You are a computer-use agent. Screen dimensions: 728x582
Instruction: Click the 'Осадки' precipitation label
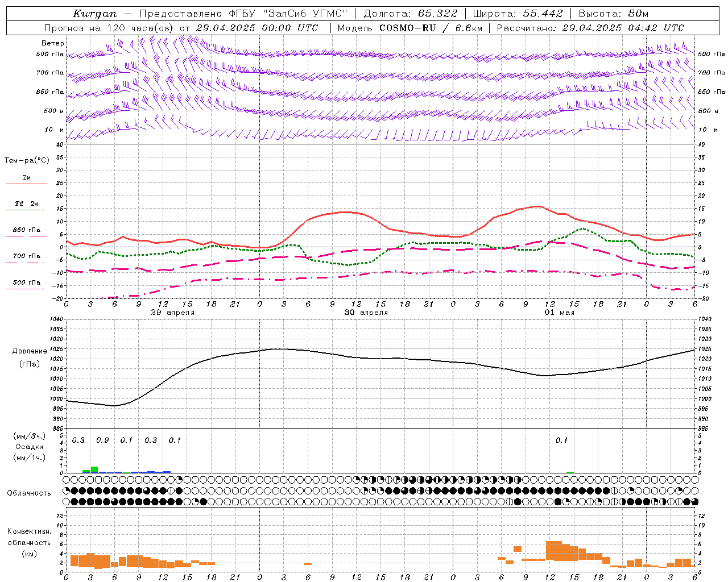tap(29, 447)
